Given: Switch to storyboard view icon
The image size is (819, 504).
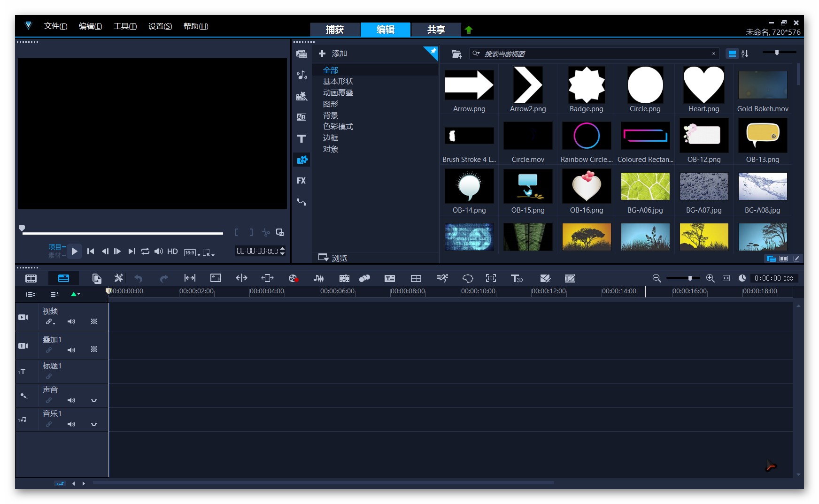Looking at the screenshot, I should 31,279.
